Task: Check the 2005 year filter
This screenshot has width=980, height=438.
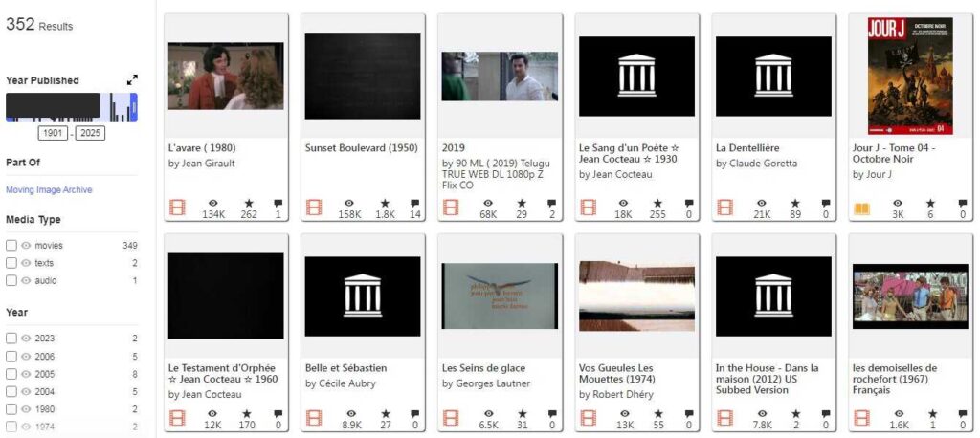Action: click(11, 374)
